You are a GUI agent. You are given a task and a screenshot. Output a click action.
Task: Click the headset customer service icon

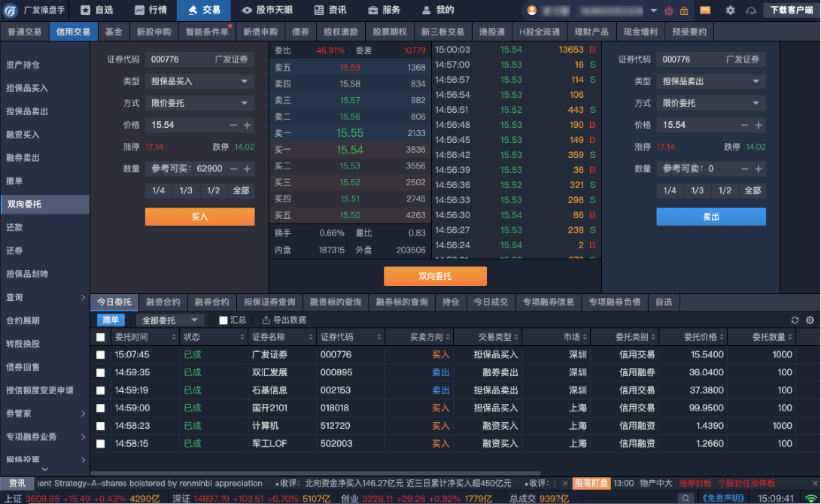tap(751, 11)
